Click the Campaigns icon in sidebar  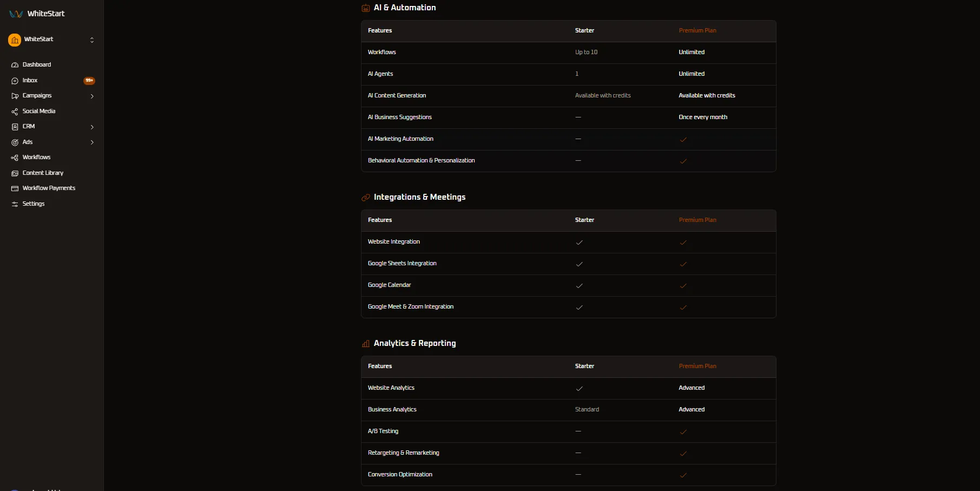15,96
